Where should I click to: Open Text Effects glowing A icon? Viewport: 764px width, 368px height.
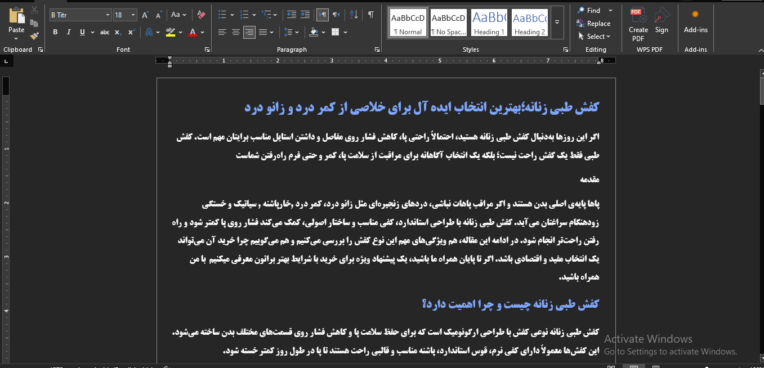click(149, 33)
